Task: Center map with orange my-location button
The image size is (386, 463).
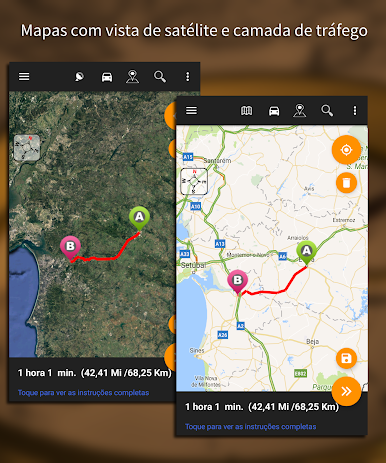Action: [346, 150]
